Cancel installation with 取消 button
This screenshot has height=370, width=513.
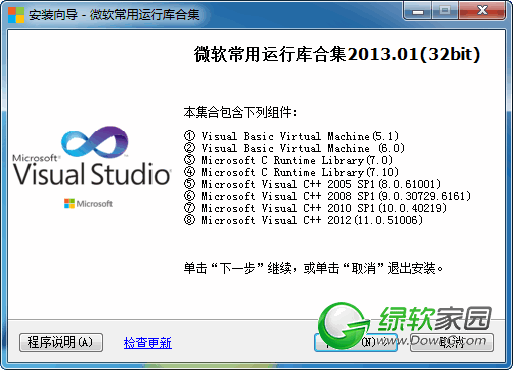(452, 342)
